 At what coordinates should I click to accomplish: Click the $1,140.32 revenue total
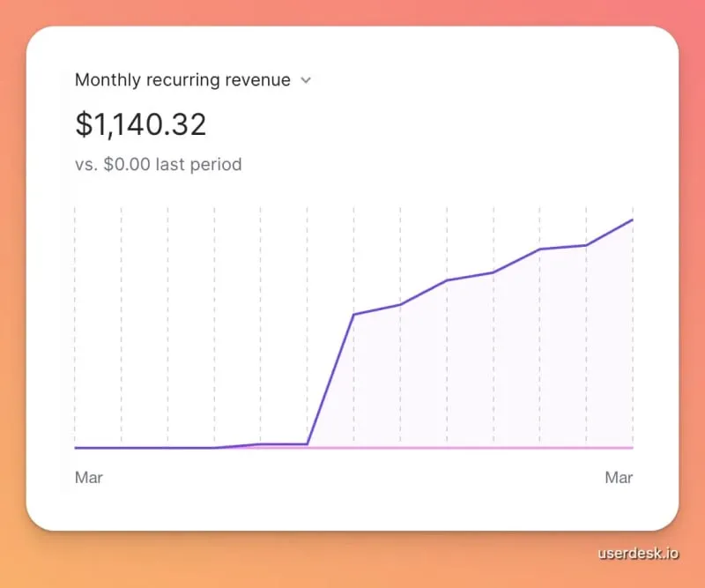tap(141, 124)
